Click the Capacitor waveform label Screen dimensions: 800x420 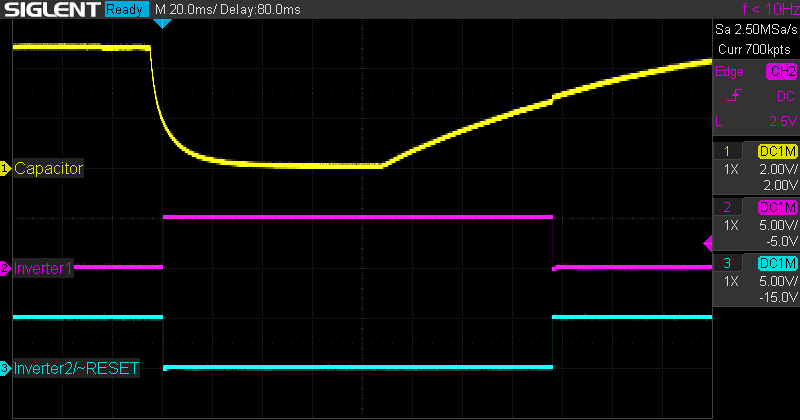tap(48, 169)
